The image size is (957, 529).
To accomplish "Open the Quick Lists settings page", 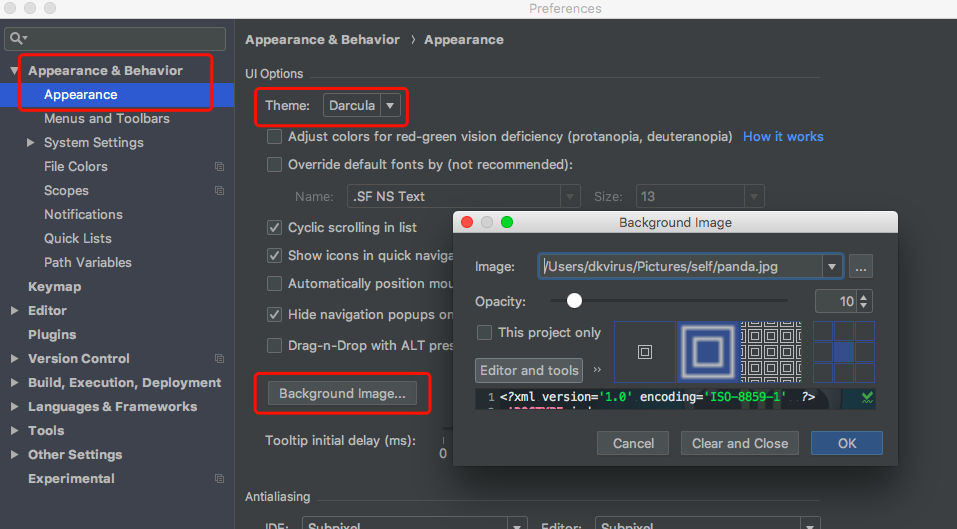I will click(x=78, y=239).
